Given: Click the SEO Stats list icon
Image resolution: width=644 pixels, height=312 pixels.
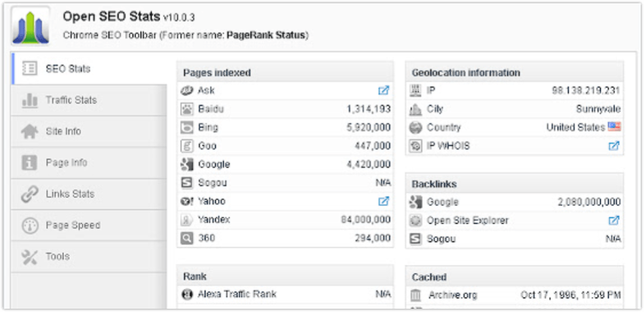Looking at the screenshot, I should (29, 68).
